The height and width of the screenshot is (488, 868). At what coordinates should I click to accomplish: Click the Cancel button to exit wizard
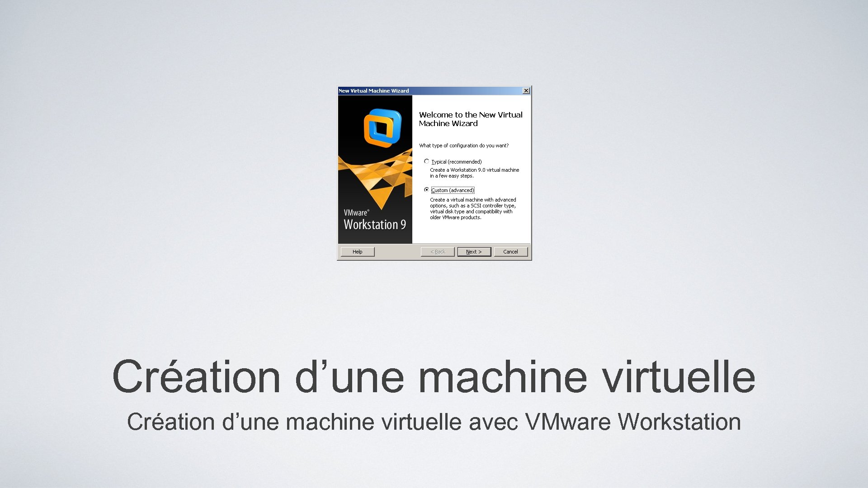(x=509, y=251)
